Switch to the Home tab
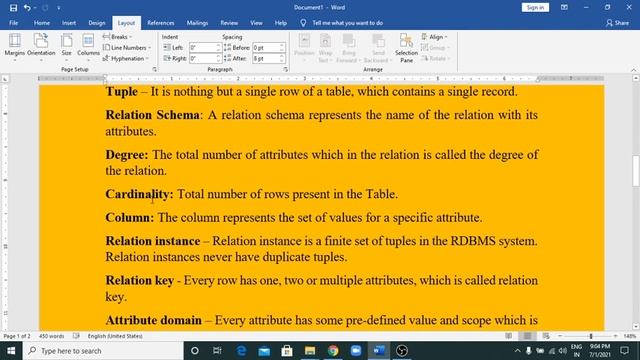The width and height of the screenshot is (640, 360). (x=42, y=23)
